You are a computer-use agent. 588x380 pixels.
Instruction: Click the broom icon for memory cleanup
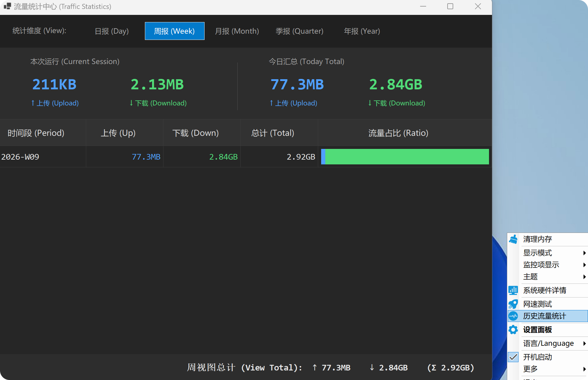point(513,239)
